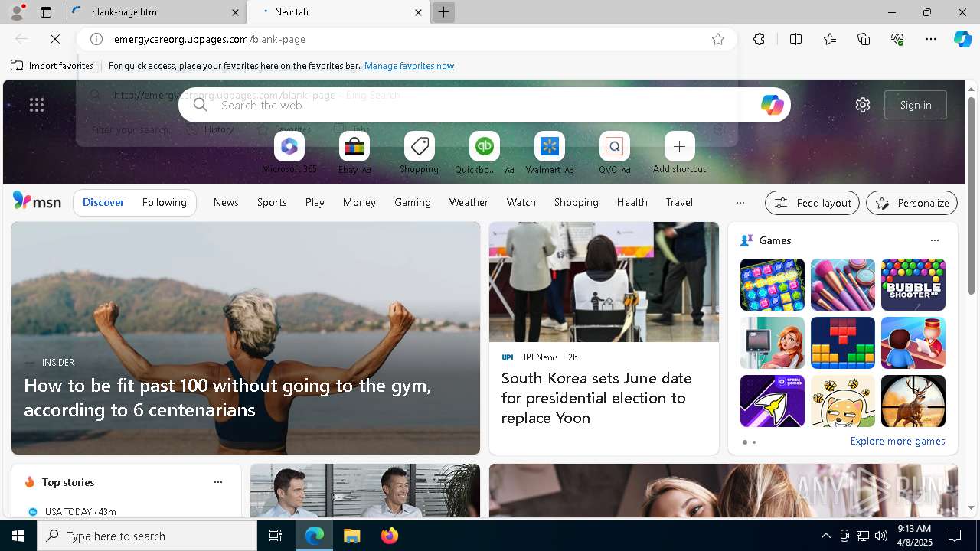Open the News category

click(226, 202)
